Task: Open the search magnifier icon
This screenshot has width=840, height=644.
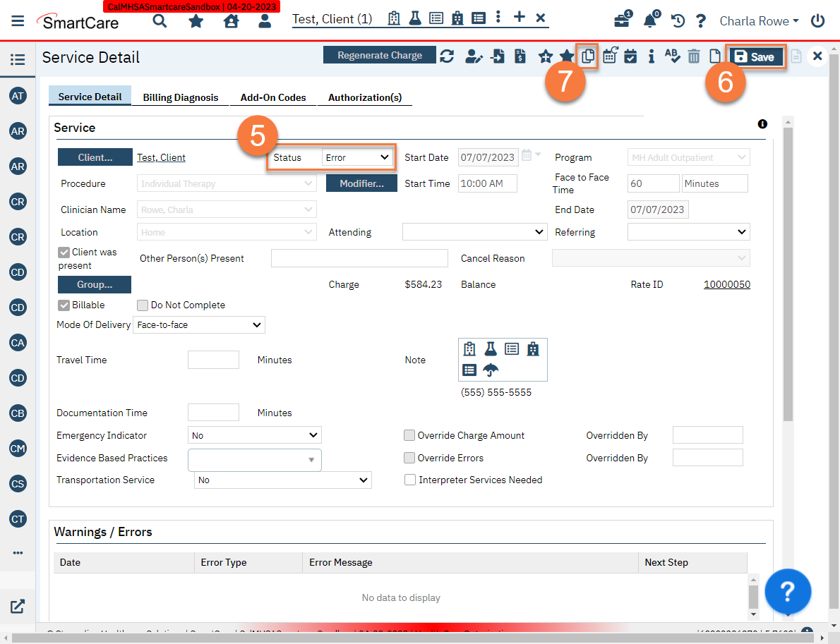Action: click(160, 21)
